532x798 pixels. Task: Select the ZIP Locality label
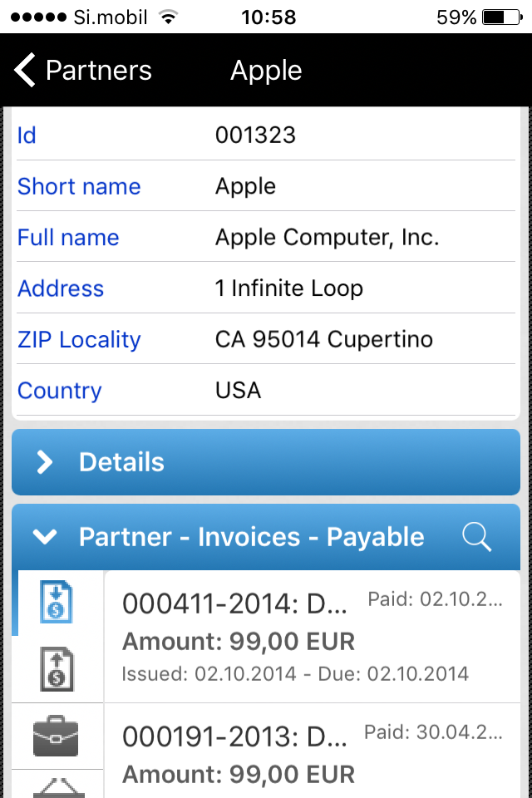(79, 340)
